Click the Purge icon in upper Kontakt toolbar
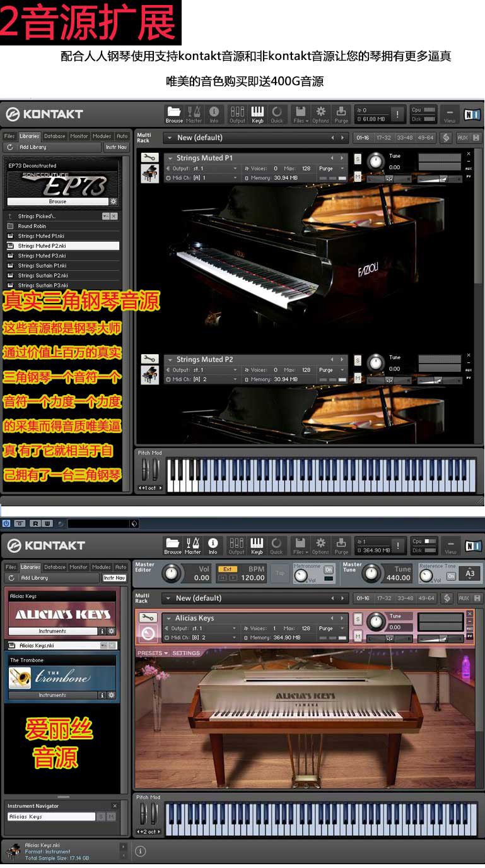The image size is (485, 868). pos(341,114)
